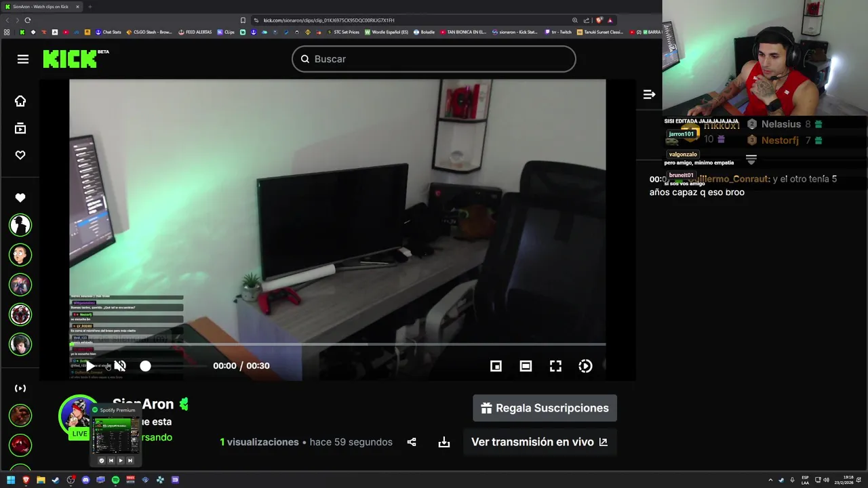Select SionAron Watch clips tab
Viewport: 868px width, 488px height.
42,7
